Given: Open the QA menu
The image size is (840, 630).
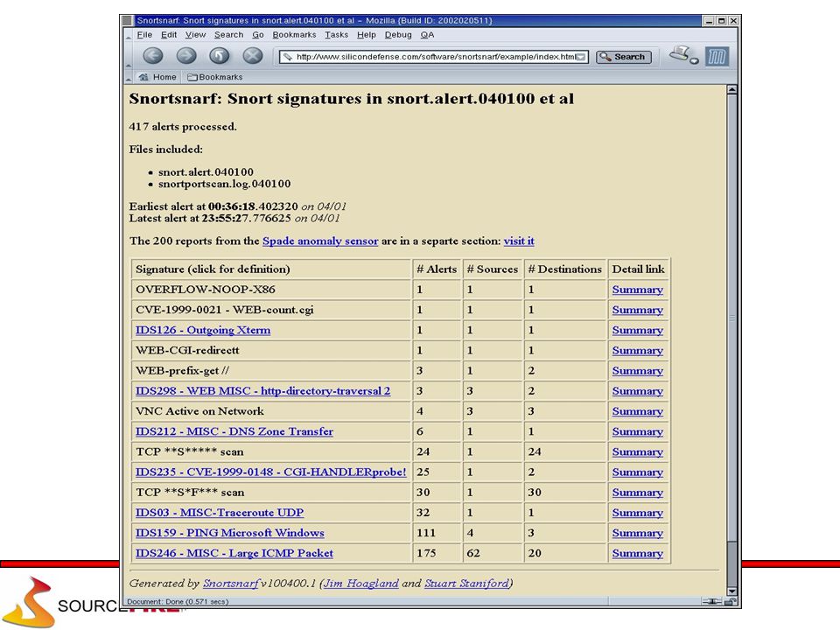Looking at the screenshot, I should click(x=427, y=35).
